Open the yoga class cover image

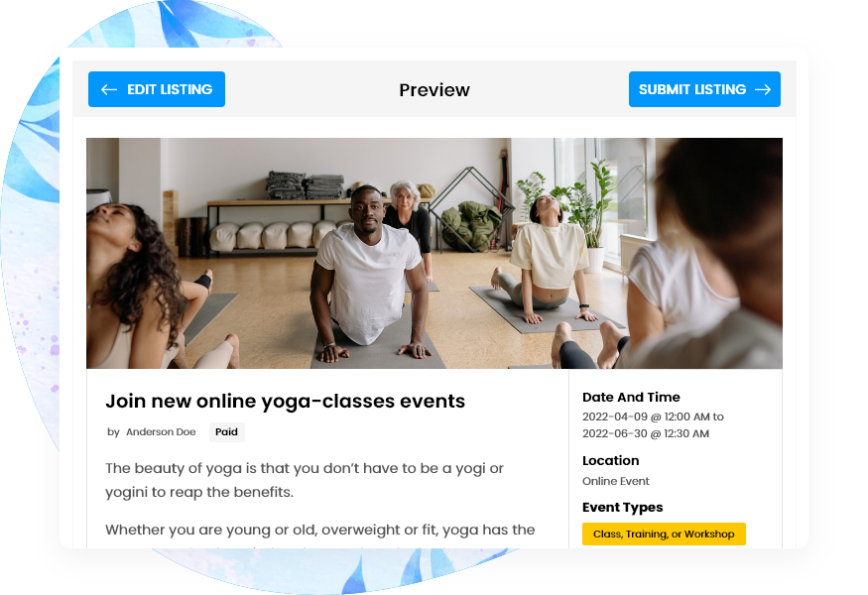tap(434, 253)
